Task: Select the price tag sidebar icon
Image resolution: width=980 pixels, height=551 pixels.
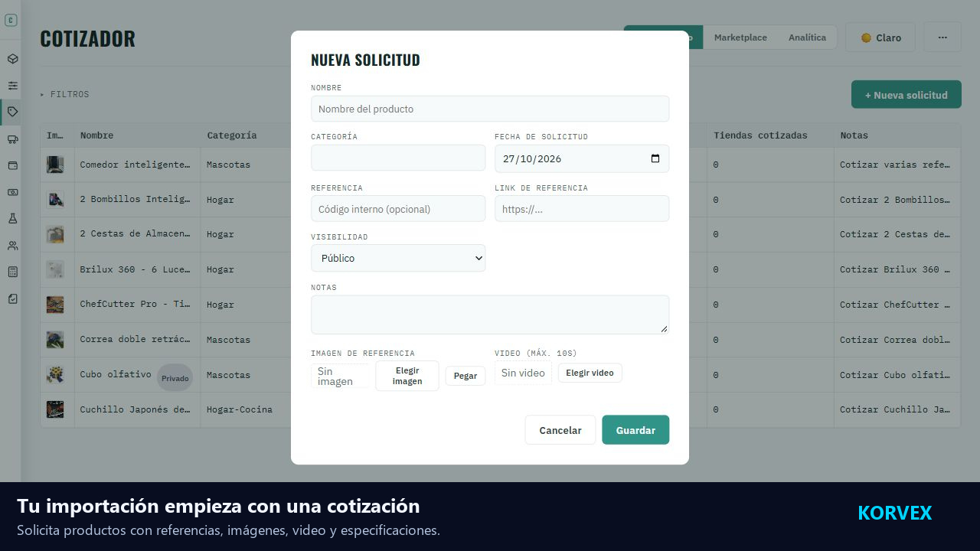Action: [12, 112]
